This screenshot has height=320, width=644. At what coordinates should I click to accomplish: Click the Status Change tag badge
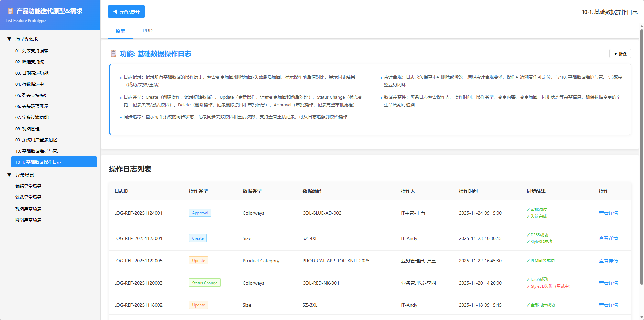(x=205, y=283)
